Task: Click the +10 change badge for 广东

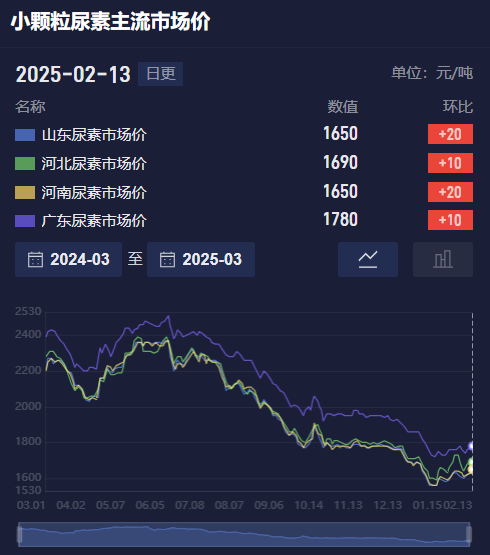Action: pos(450,220)
